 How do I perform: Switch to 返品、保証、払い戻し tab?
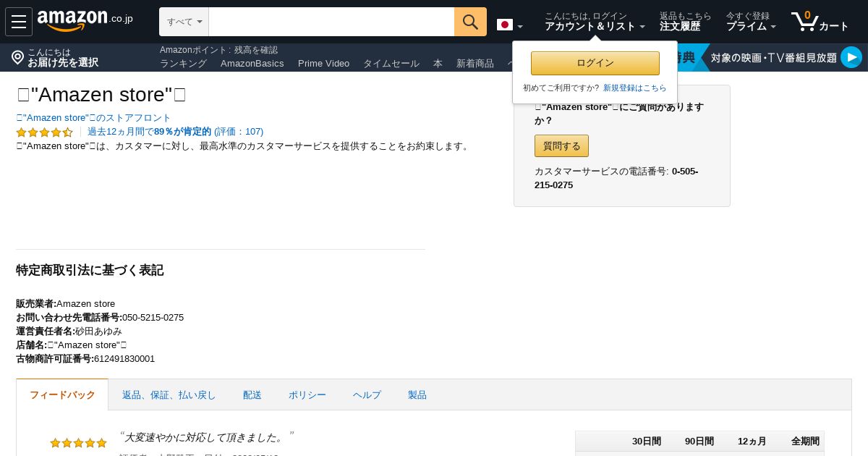(169, 394)
